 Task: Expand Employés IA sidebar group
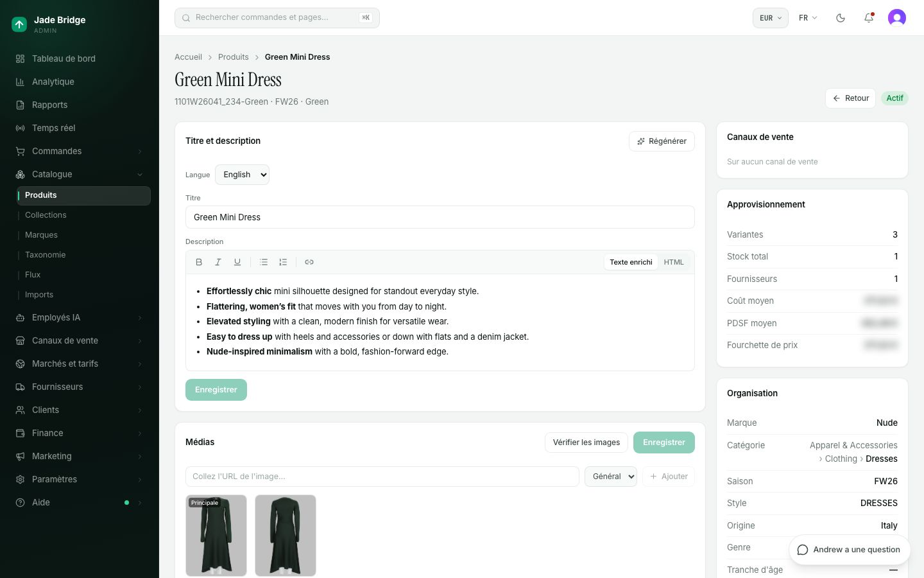pos(80,317)
